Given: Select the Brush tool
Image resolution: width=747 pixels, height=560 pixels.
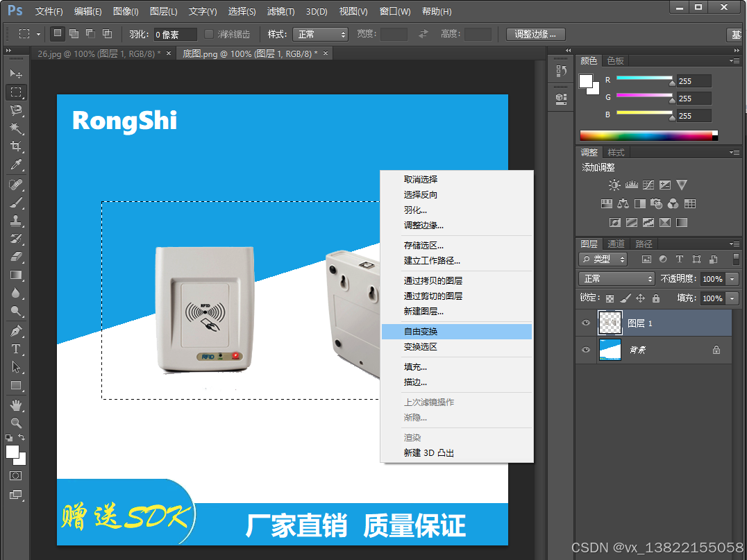Looking at the screenshot, I should pyautogui.click(x=16, y=203).
